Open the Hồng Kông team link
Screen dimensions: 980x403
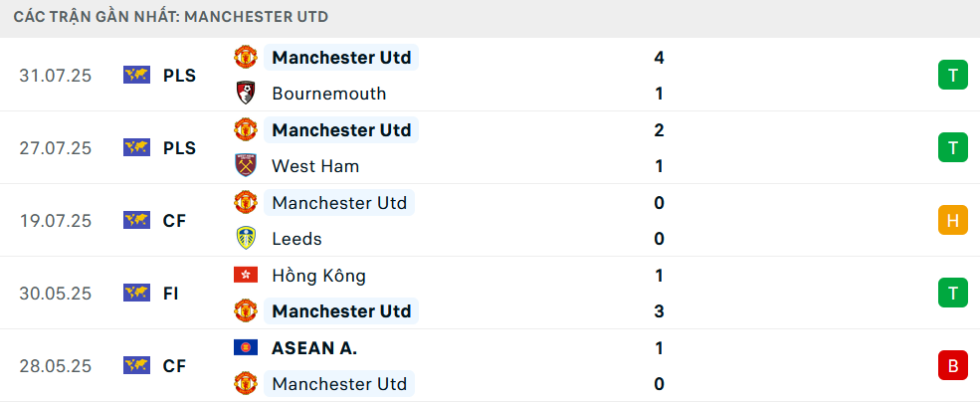click(x=318, y=276)
